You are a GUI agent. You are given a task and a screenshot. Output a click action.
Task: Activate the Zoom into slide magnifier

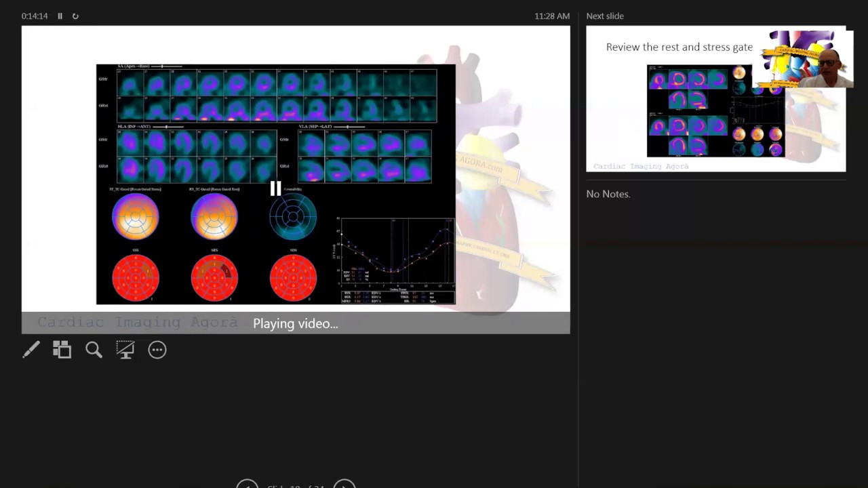tap(94, 350)
